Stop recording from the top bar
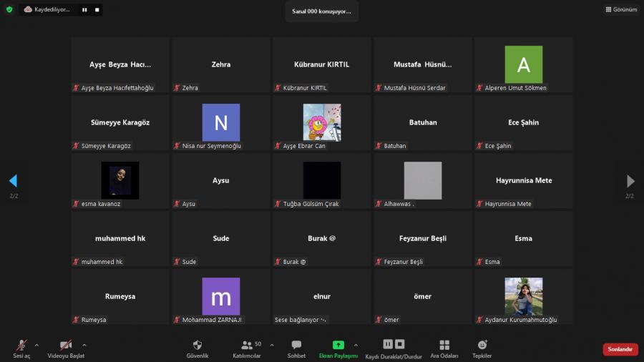The height and width of the screenshot is (362, 644). pos(97,10)
